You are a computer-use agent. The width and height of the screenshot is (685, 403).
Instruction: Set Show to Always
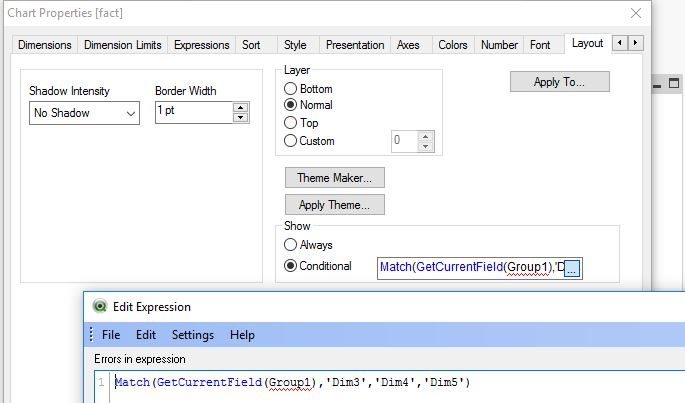pyautogui.click(x=291, y=245)
